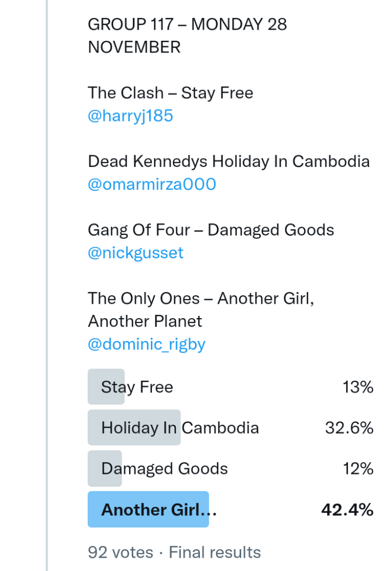Open the @harryj185 profile mention
Image resolution: width=392 pixels, height=571 pixels.
tap(130, 116)
